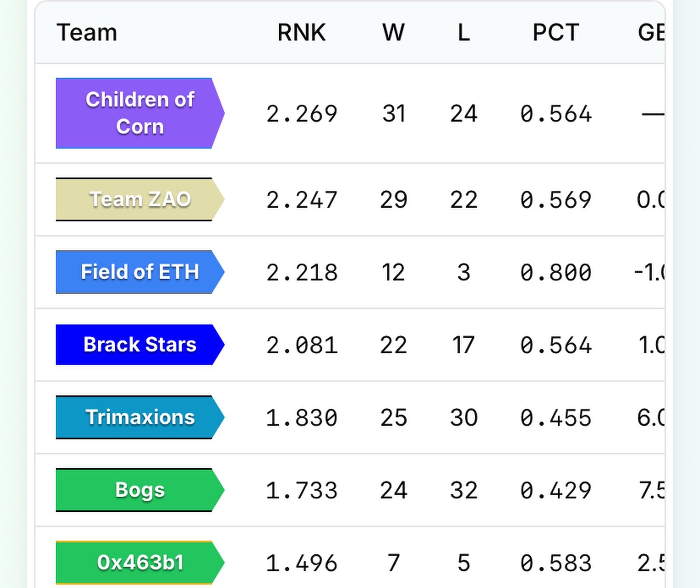Sort by the W column header
The width and height of the screenshot is (700, 588).
click(393, 33)
